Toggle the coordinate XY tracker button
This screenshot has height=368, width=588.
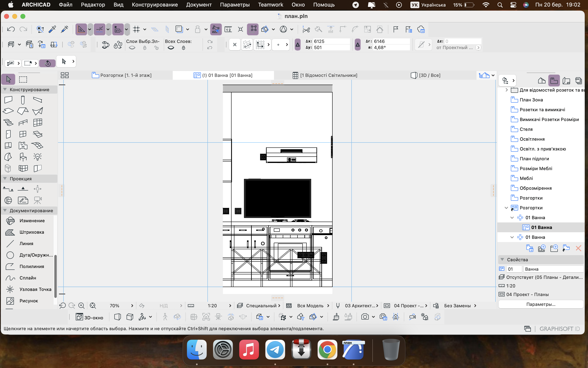click(x=118, y=29)
